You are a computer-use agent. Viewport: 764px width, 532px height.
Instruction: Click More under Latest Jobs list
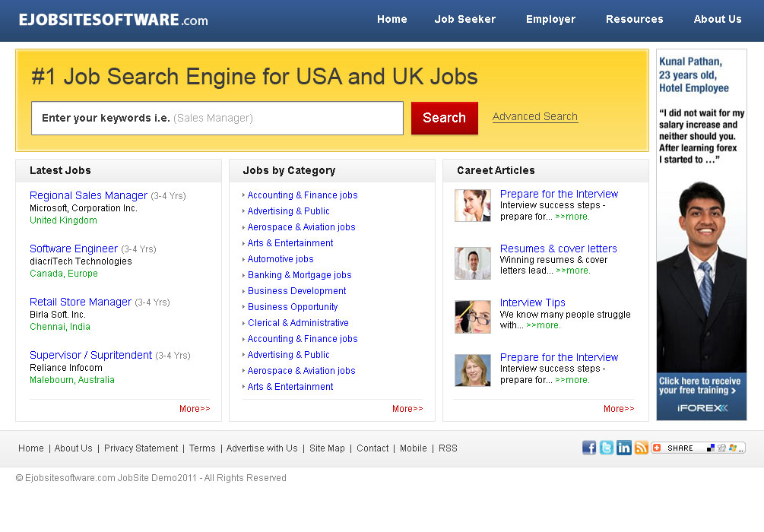coord(195,408)
